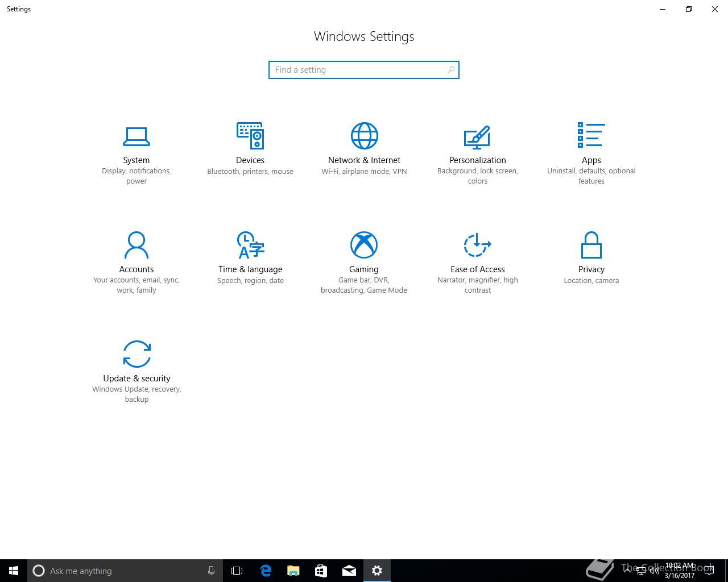Restore down the Settings window

click(689, 9)
